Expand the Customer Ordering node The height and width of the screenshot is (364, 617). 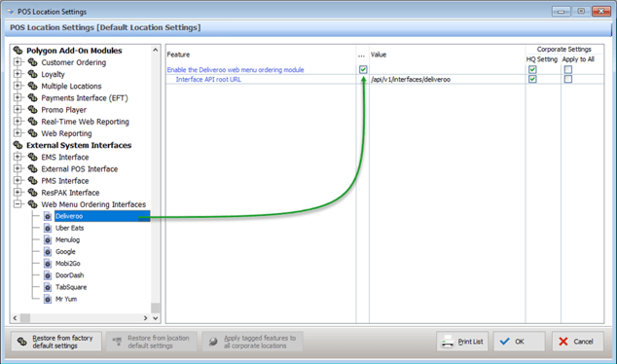18,62
